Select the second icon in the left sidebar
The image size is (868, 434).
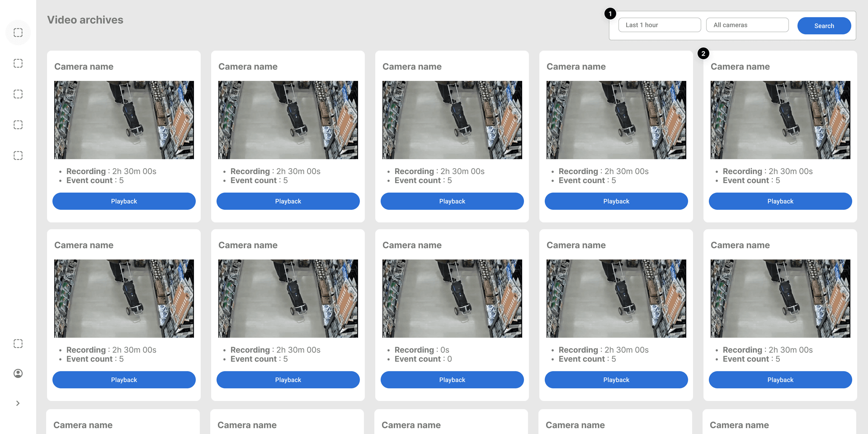[18, 63]
